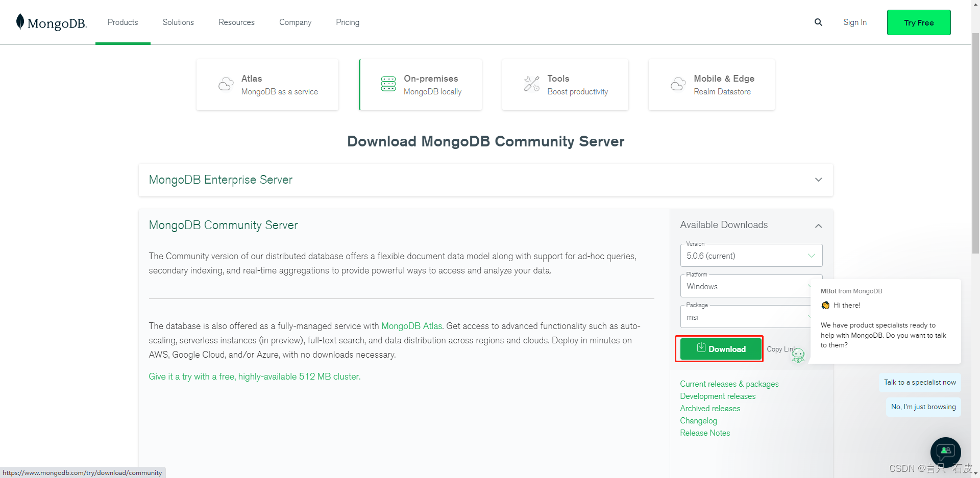Click the green Download button
The height and width of the screenshot is (478, 980).
[x=721, y=349]
